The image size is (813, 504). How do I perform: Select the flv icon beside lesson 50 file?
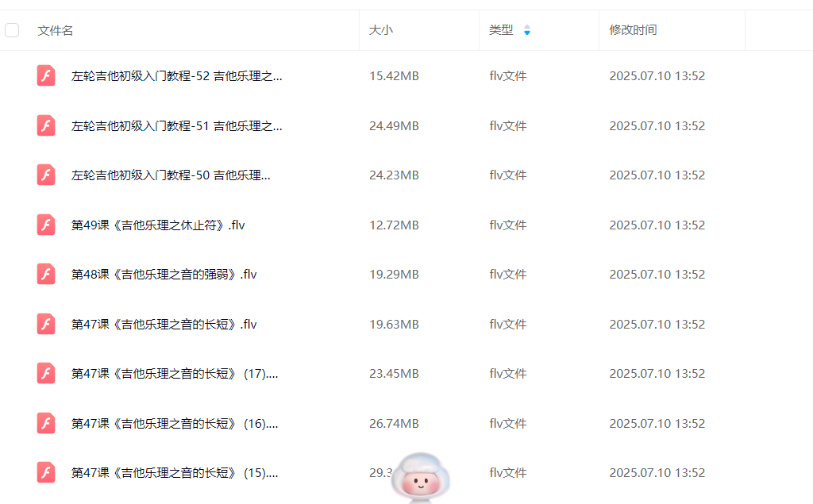(46, 175)
